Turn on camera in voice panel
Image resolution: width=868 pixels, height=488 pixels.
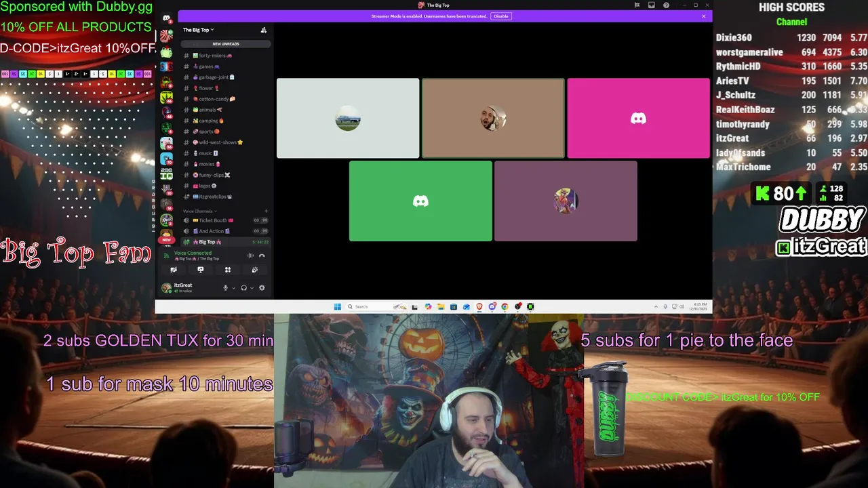tap(174, 270)
